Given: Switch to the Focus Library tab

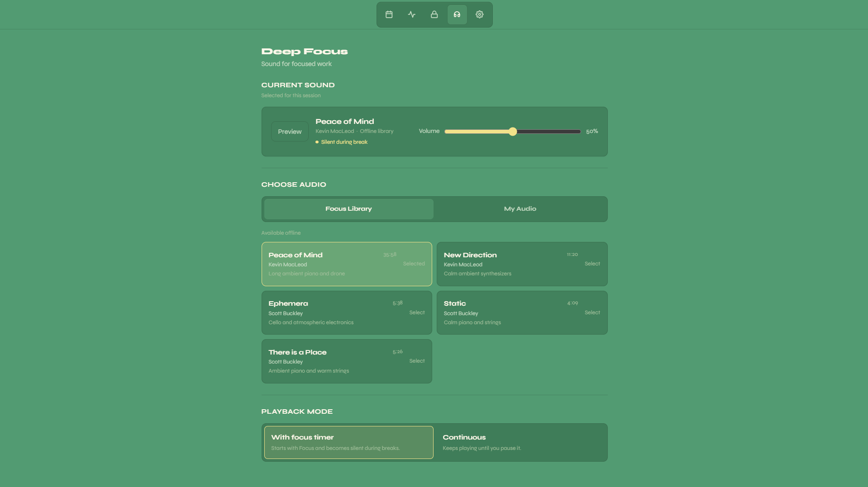Looking at the screenshot, I should 348,209.
